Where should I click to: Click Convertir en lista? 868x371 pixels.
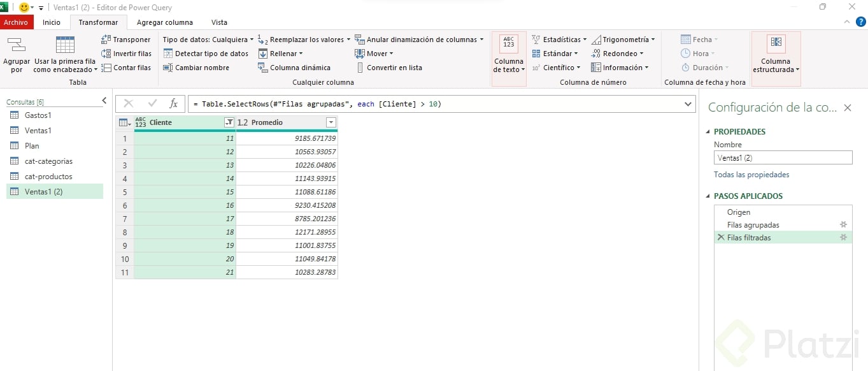click(388, 68)
